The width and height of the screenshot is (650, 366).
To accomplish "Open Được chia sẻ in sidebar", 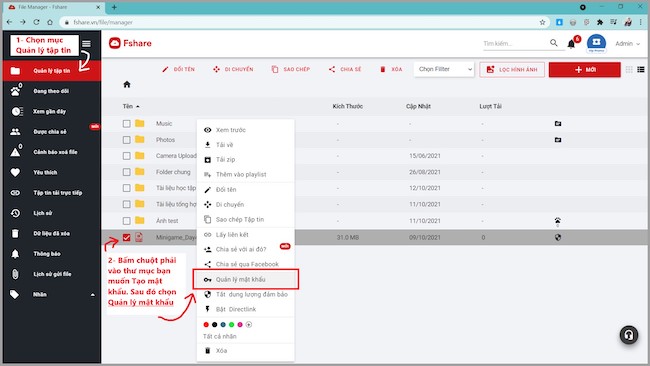I will (52, 131).
